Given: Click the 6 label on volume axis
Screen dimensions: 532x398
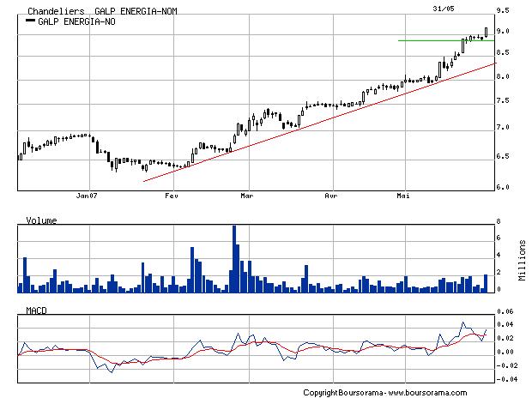Looking at the screenshot, I should point(499,238).
